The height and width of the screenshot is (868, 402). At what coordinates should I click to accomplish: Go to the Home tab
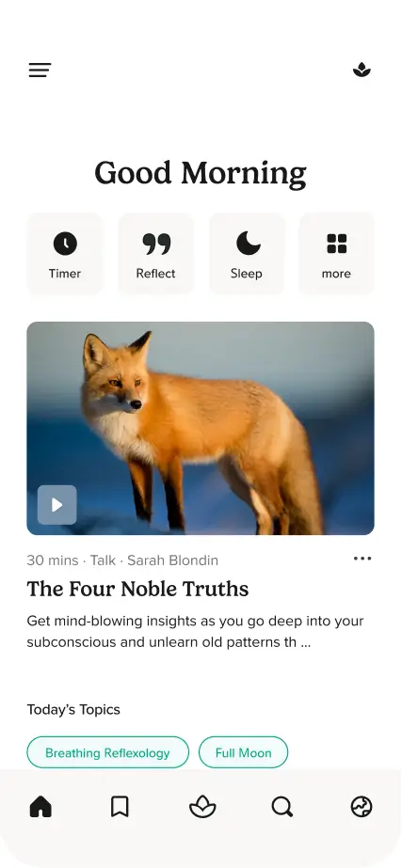click(40, 807)
